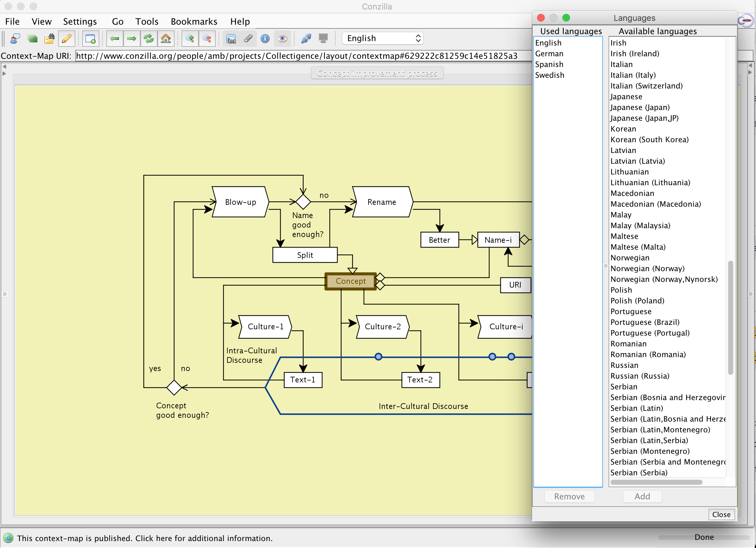Click the green refresh arrows icon
Image resolution: width=756 pixels, height=548 pixels.
[x=149, y=39]
